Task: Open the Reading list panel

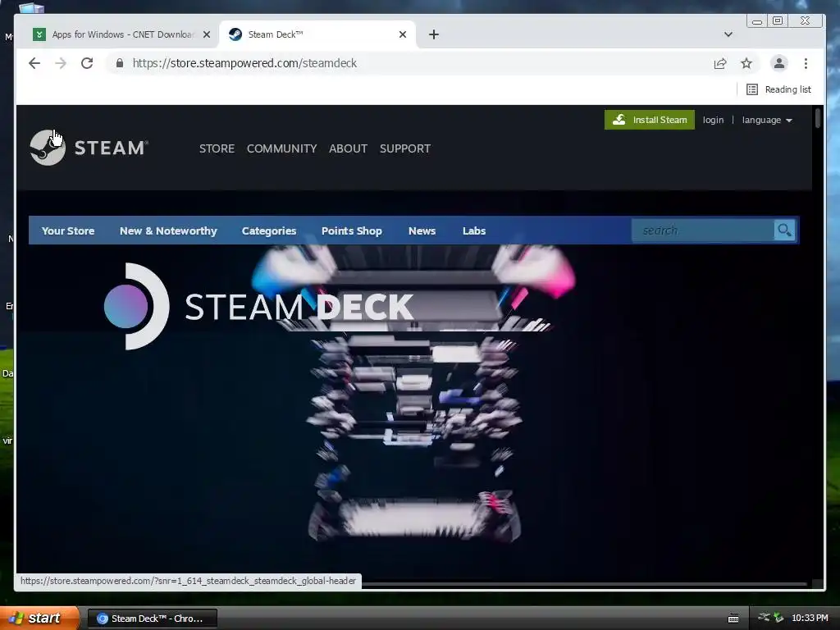Action: 779,89
